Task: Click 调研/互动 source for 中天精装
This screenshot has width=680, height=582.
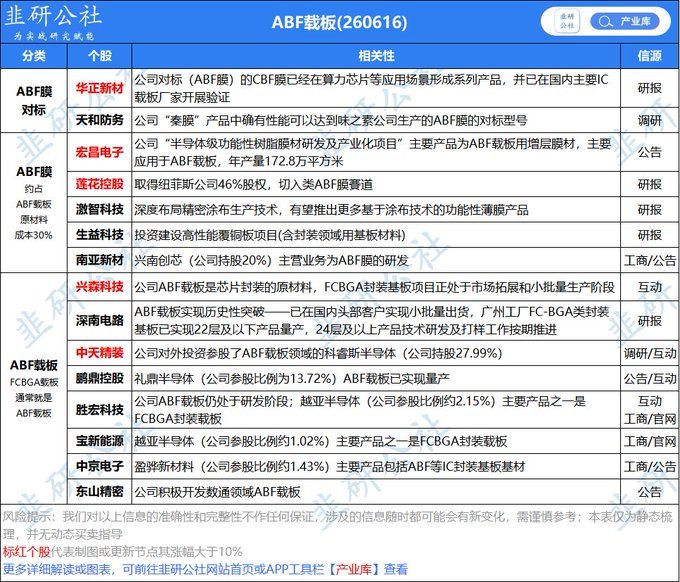Action: [650, 353]
